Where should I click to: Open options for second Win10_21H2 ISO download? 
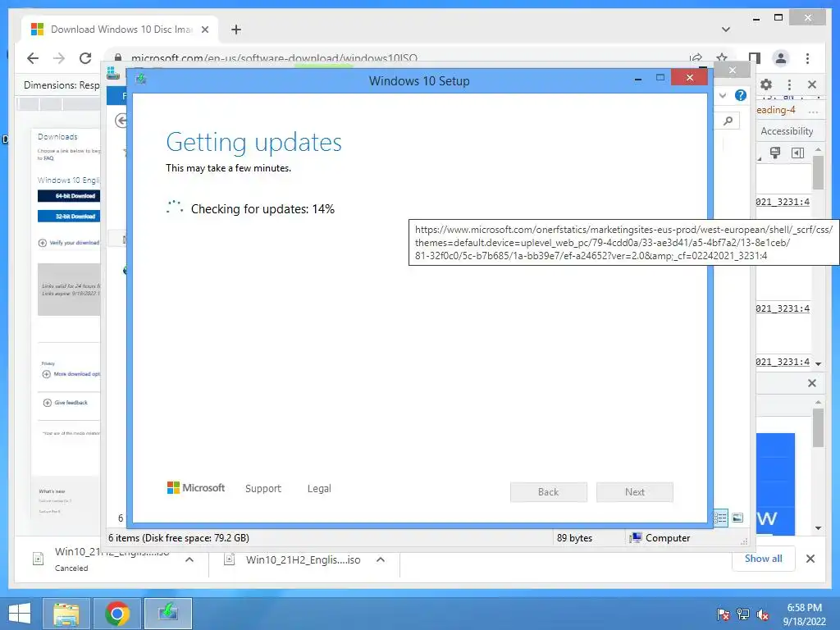pyautogui.click(x=381, y=559)
